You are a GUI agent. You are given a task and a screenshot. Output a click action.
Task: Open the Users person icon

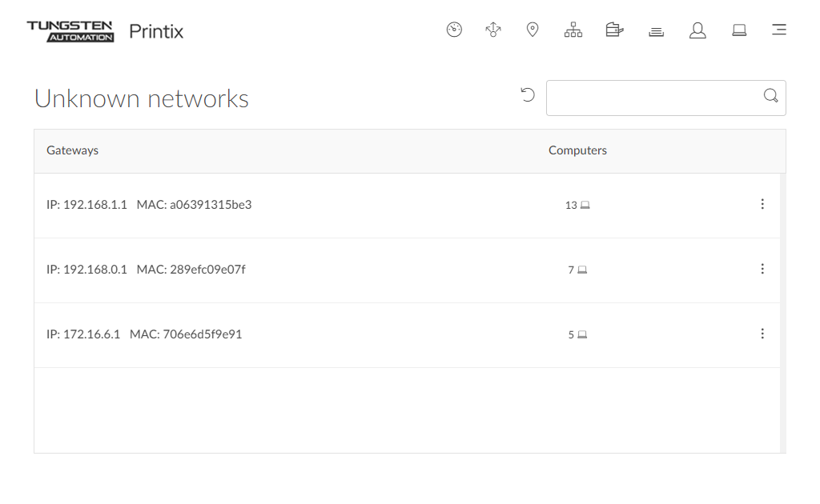click(697, 30)
